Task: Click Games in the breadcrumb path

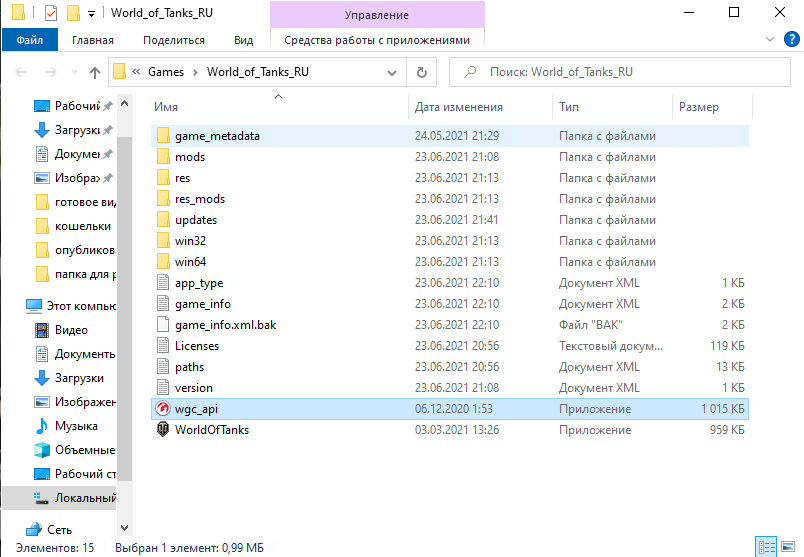Action: (x=166, y=72)
